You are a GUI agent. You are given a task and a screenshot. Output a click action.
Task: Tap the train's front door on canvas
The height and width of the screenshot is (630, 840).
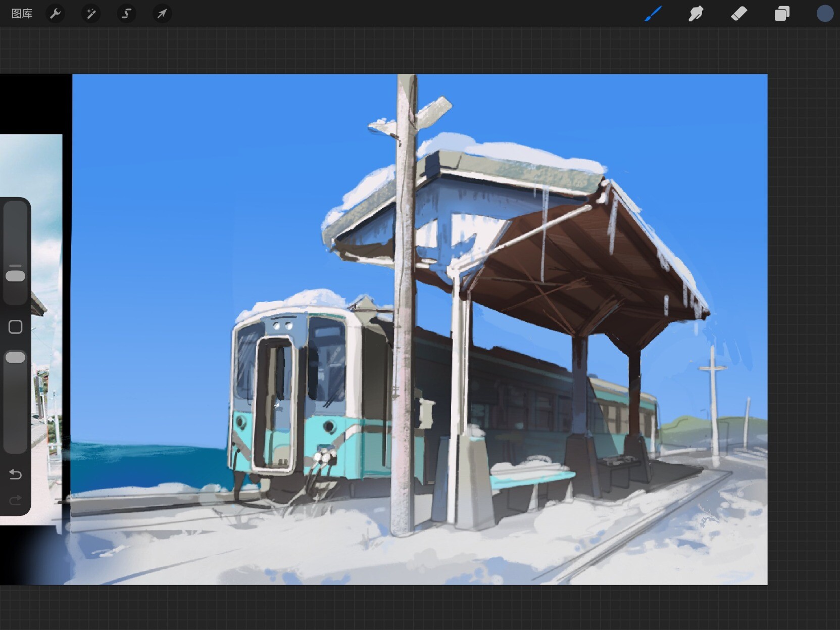[x=275, y=404]
